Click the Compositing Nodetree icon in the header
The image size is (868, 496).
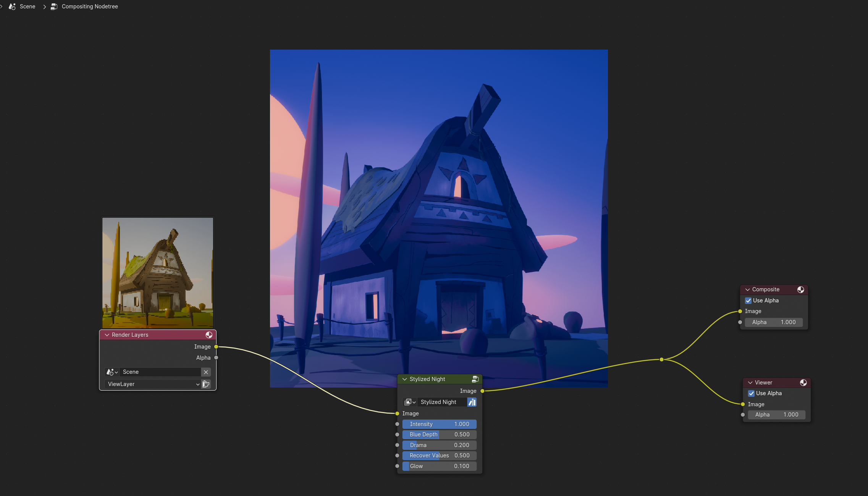tap(54, 6)
